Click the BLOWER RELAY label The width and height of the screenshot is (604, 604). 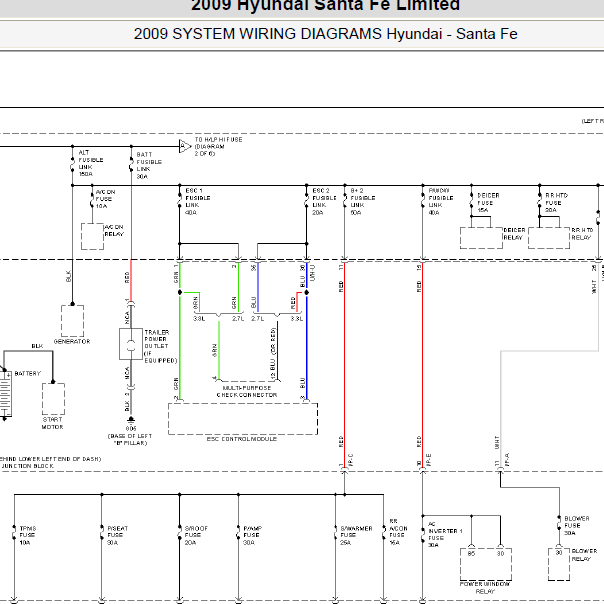coord(584,555)
